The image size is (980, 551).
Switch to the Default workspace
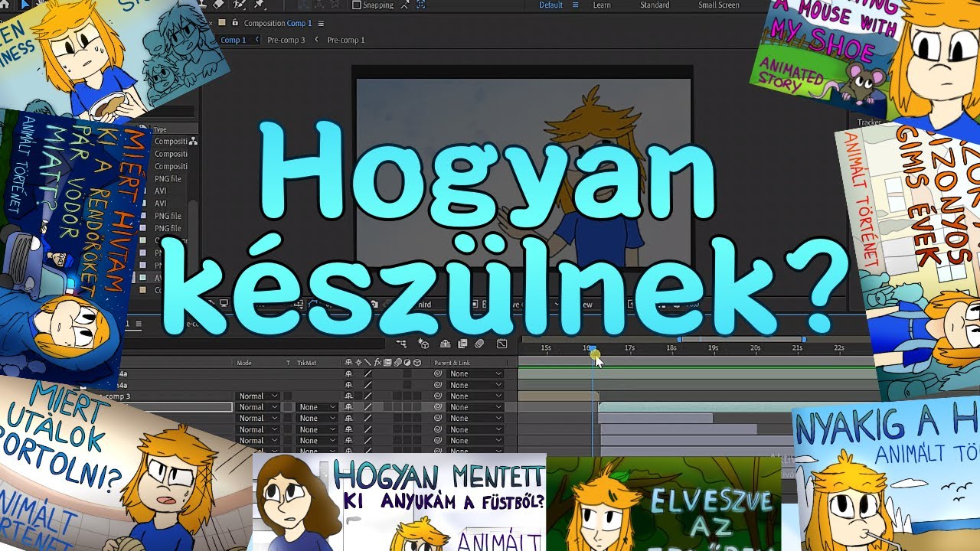point(550,5)
